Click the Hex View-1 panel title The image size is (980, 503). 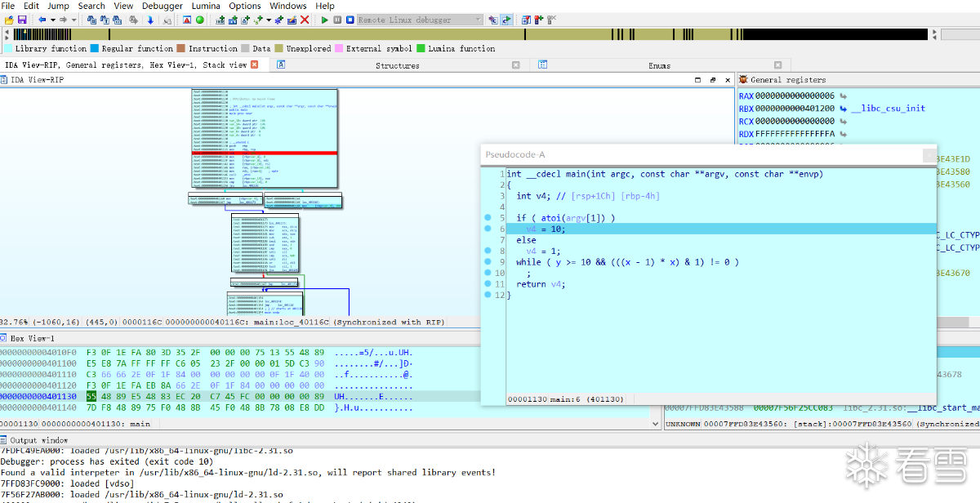pos(32,338)
